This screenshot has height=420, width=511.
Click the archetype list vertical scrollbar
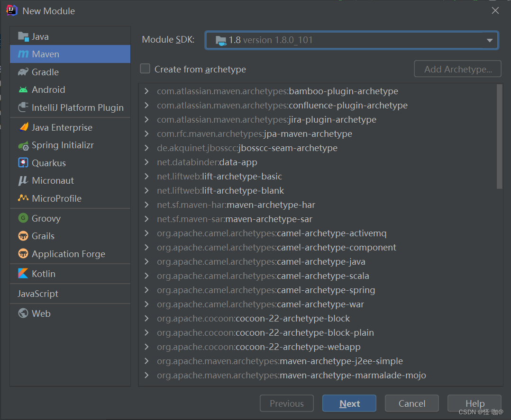499,136
